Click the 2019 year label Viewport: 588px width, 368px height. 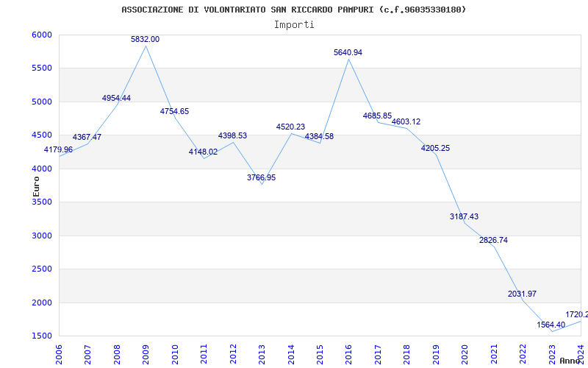436,354
